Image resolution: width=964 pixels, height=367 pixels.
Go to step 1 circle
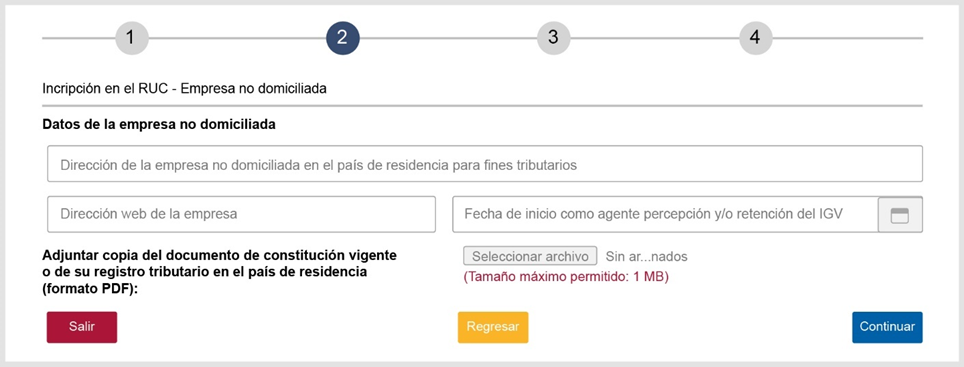(132, 38)
